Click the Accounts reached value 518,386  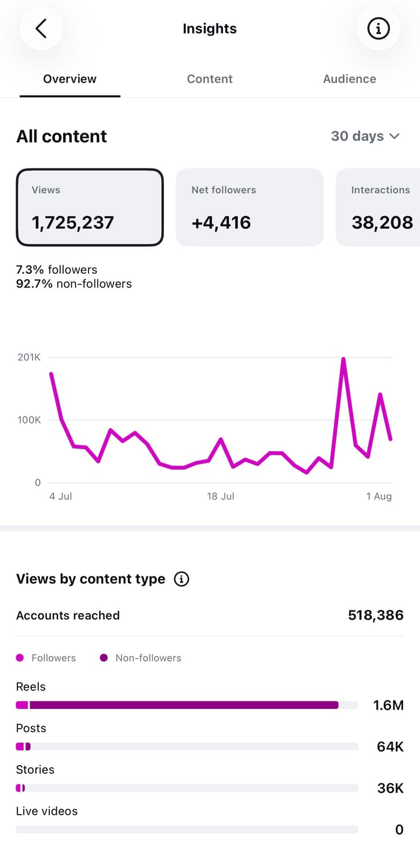click(x=376, y=615)
